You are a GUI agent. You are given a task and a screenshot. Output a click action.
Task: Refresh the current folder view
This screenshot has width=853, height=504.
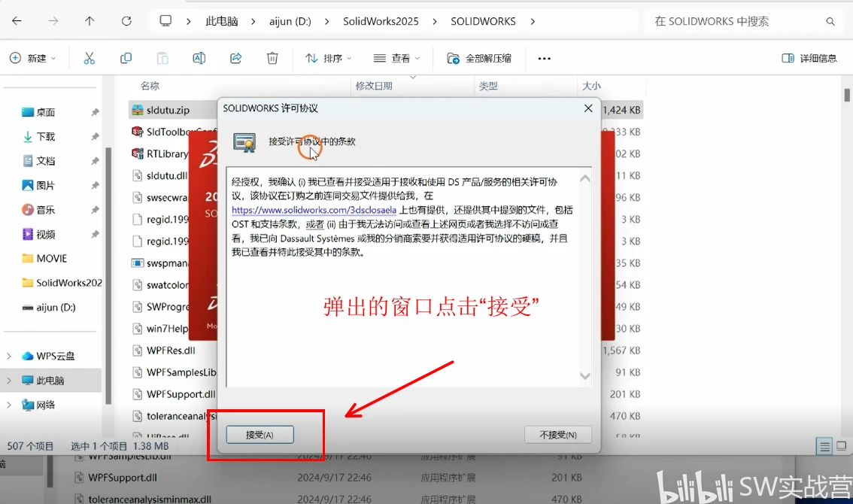126,21
